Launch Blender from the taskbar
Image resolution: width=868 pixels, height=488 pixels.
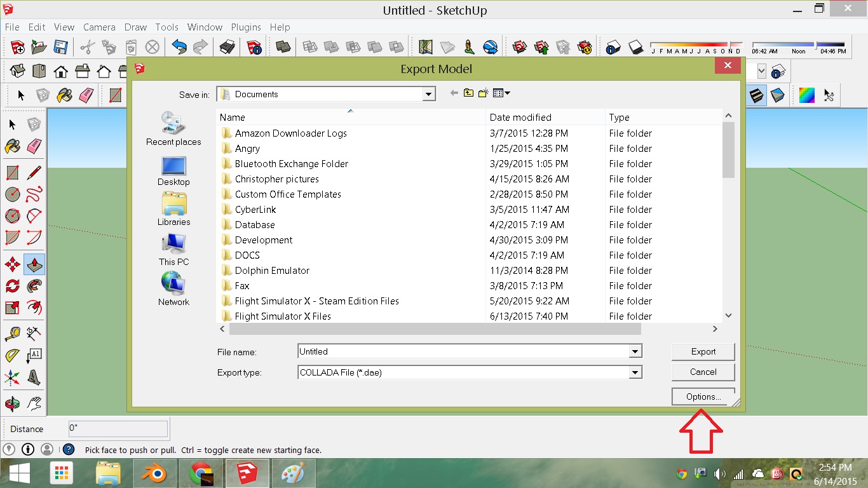(156, 473)
